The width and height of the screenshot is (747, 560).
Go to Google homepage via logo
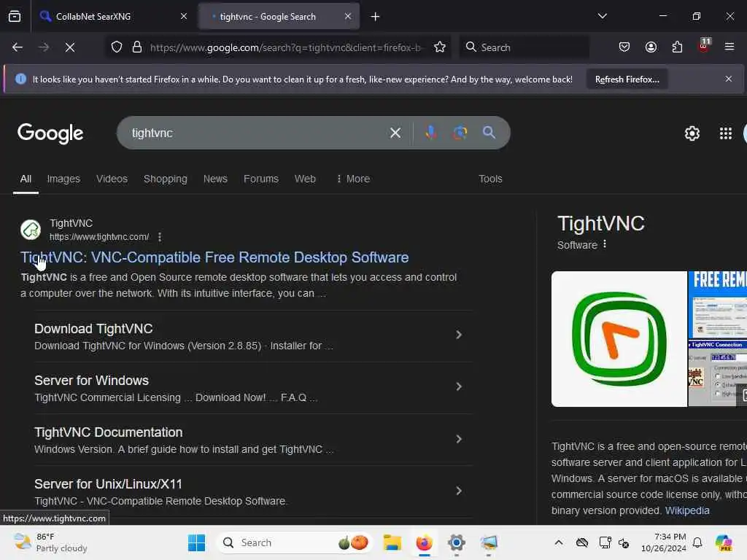click(50, 133)
